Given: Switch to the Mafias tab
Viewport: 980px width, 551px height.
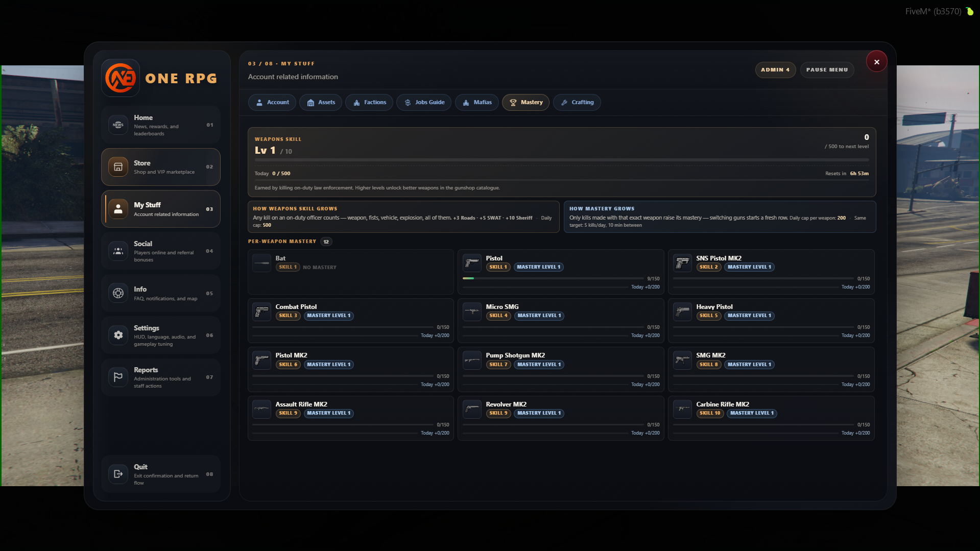Looking at the screenshot, I should click(476, 102).
